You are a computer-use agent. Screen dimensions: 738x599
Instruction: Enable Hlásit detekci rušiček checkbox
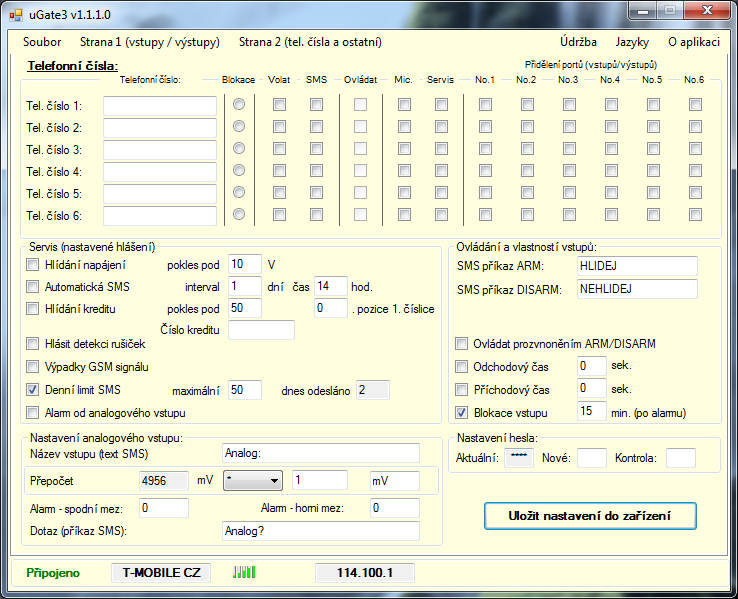(x=32, y=343)
